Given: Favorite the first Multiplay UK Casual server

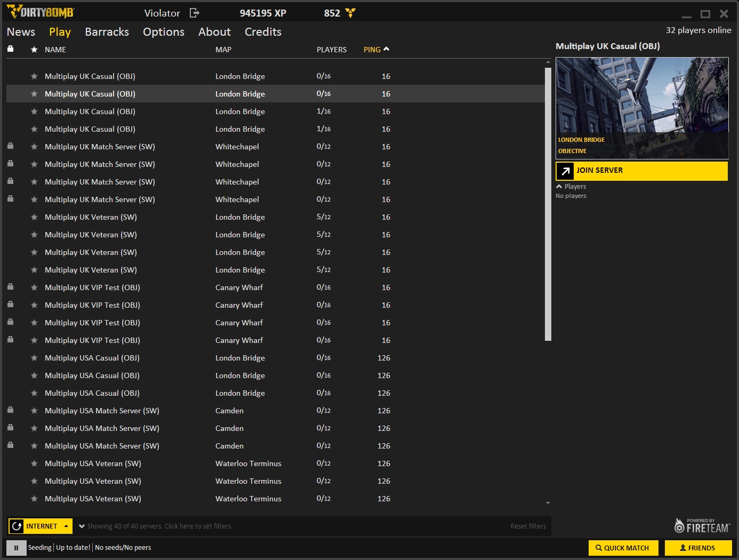Looking at the screenshot, I should click(34, 76).
